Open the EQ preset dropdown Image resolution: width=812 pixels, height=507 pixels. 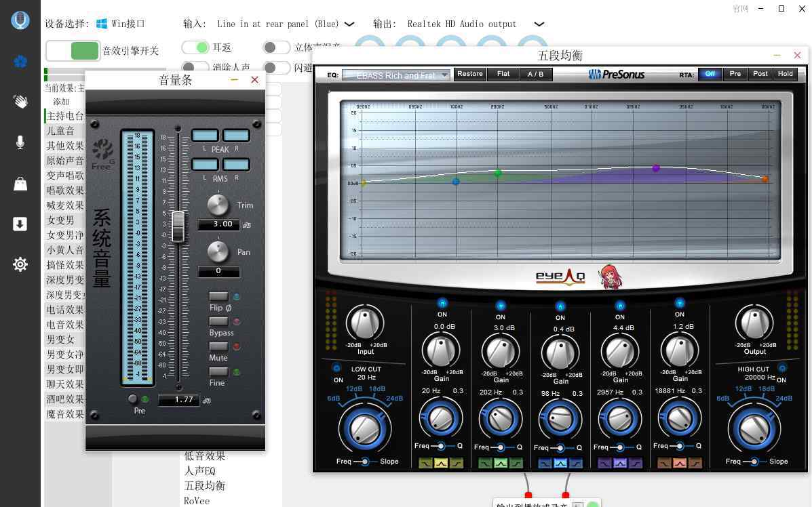396,75
